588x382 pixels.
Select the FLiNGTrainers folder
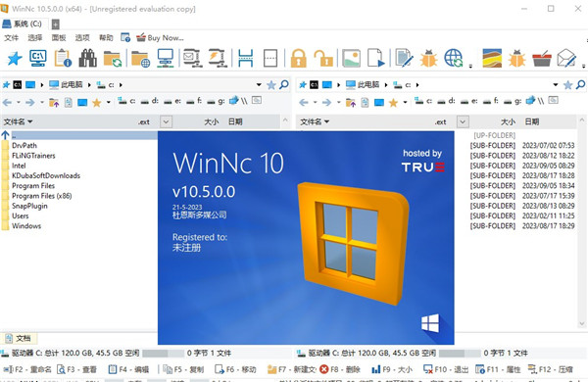[x=33, y=156]
